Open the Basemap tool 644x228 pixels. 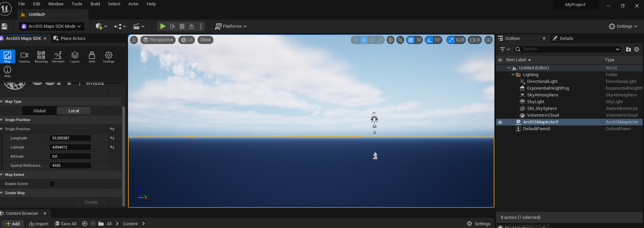pos(41,56)
